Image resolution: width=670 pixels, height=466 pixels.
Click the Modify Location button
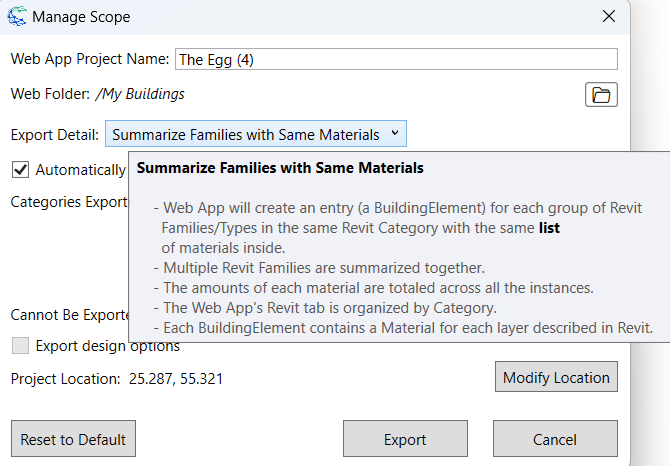[556, 378]
